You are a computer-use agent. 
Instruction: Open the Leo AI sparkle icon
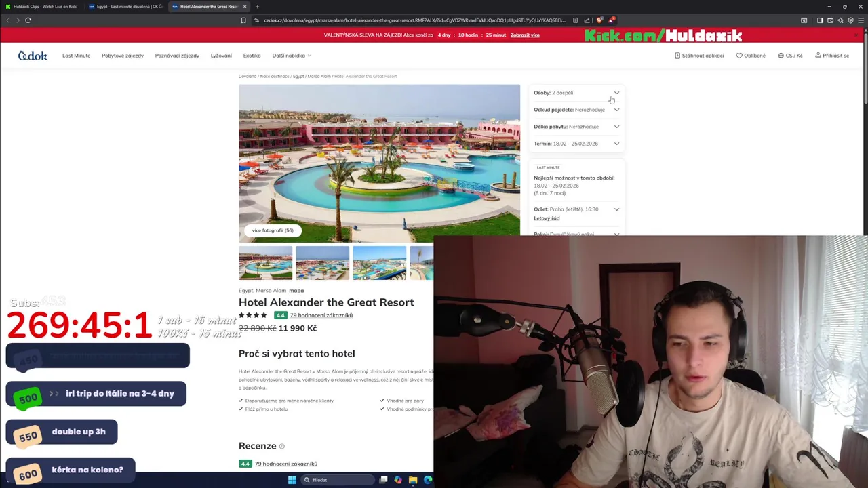pos(840,20)
